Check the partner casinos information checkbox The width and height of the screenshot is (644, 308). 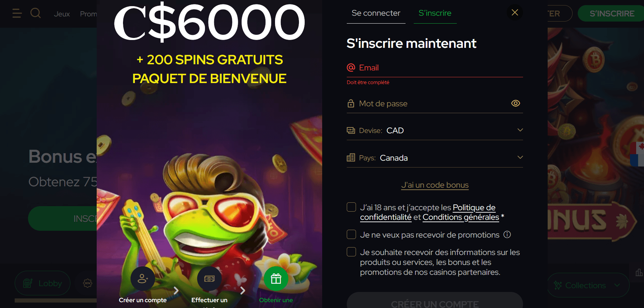pyautogui.click(x=351, y=252)
